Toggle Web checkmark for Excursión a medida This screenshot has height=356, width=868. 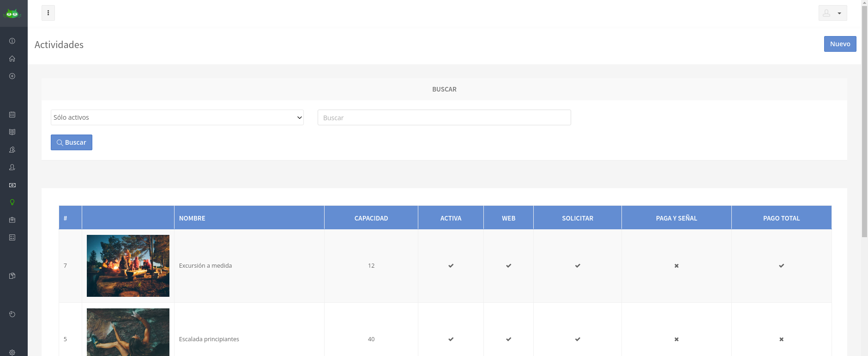(x=508, y=266)
